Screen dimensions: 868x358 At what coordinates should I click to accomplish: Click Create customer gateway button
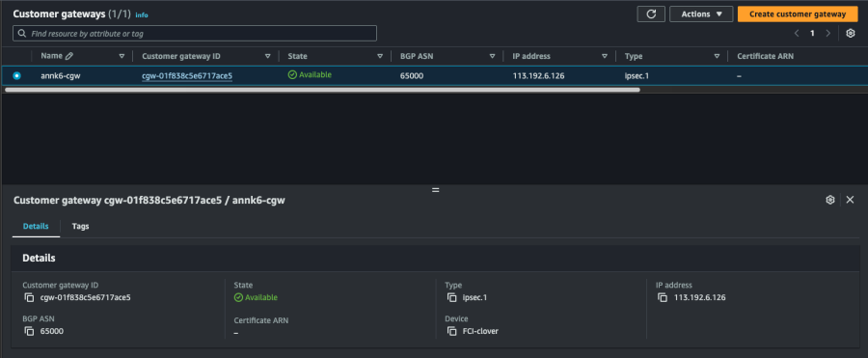[x=798, y=14]
